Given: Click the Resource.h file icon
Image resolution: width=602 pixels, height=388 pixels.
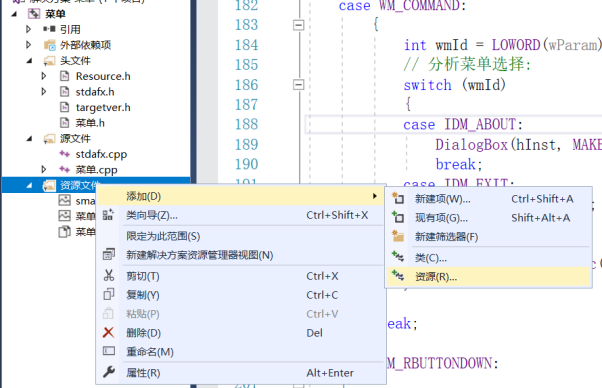Looking at the screenshot, I should (x=64, y=76).
